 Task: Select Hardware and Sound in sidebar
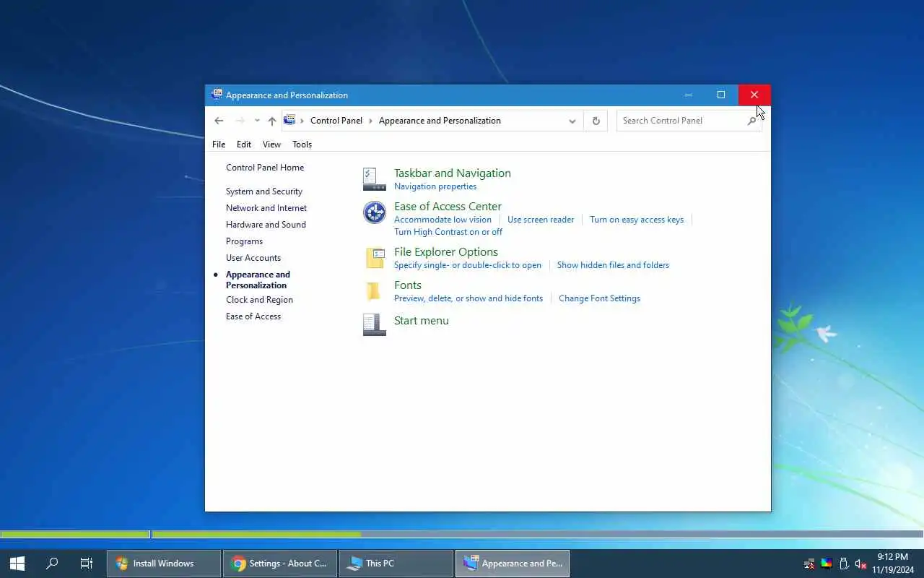coord(266,225)
